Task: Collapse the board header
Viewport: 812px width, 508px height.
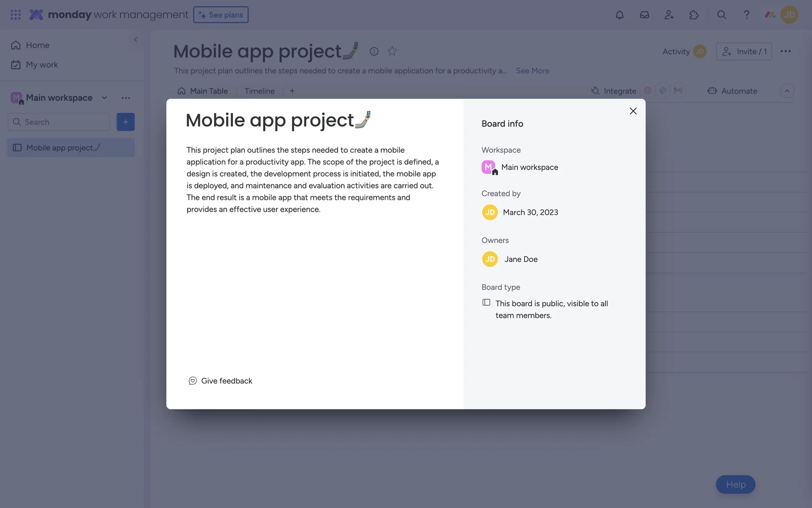Action: point(787,91)
